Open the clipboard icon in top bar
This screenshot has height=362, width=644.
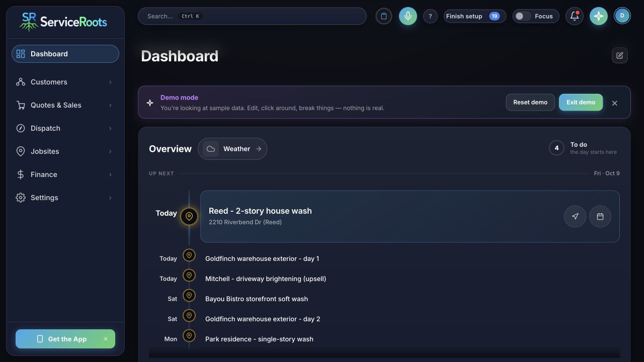[x=383, y=16]
